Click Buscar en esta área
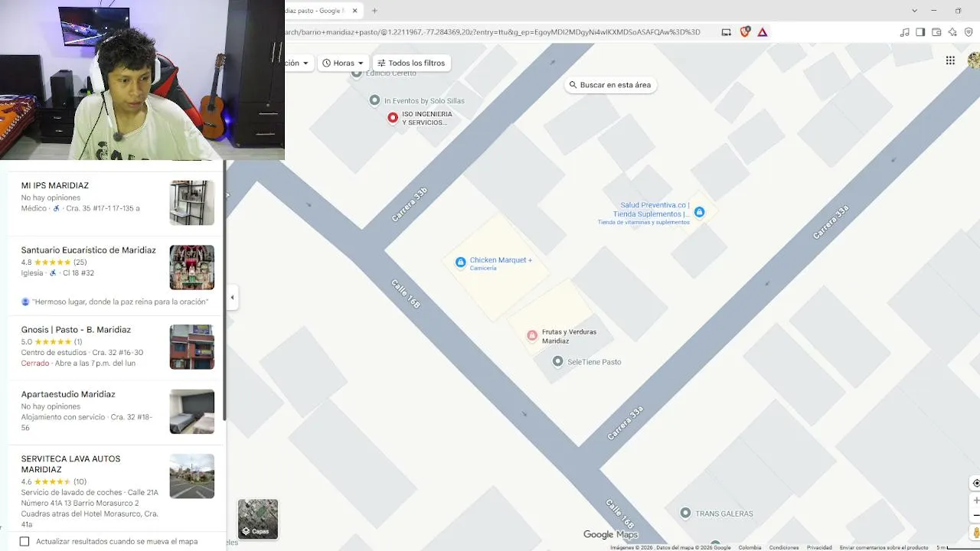The width and height of the screenshot is (980, 551). pos(610,85)
